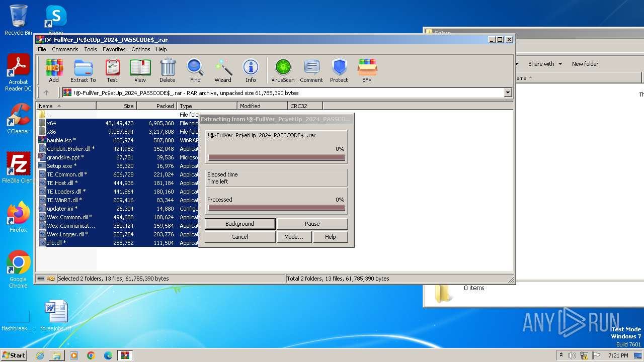This screenshot has height=362, width=644.
Task: Click the SFX toolbar icon
Action: (367, 70)
